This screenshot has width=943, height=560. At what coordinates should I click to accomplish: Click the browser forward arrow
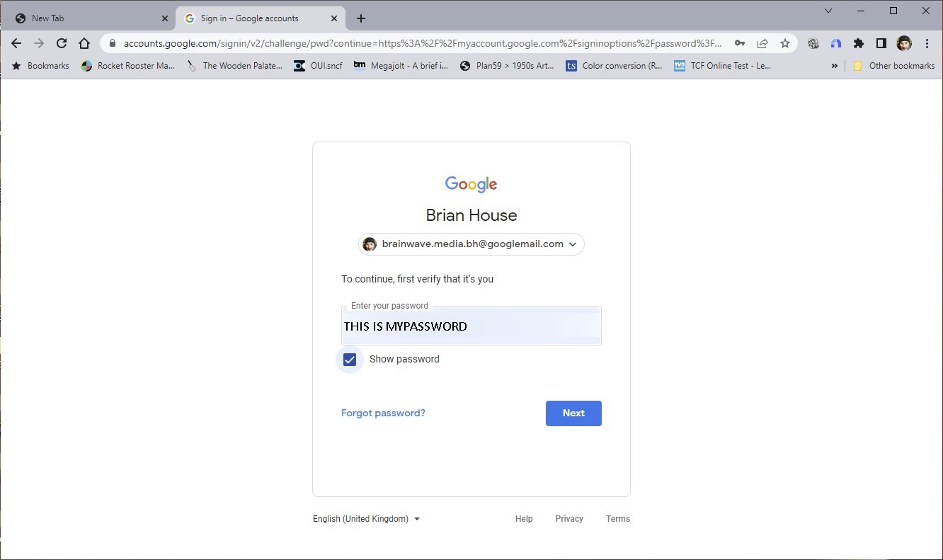coord(39,43)
